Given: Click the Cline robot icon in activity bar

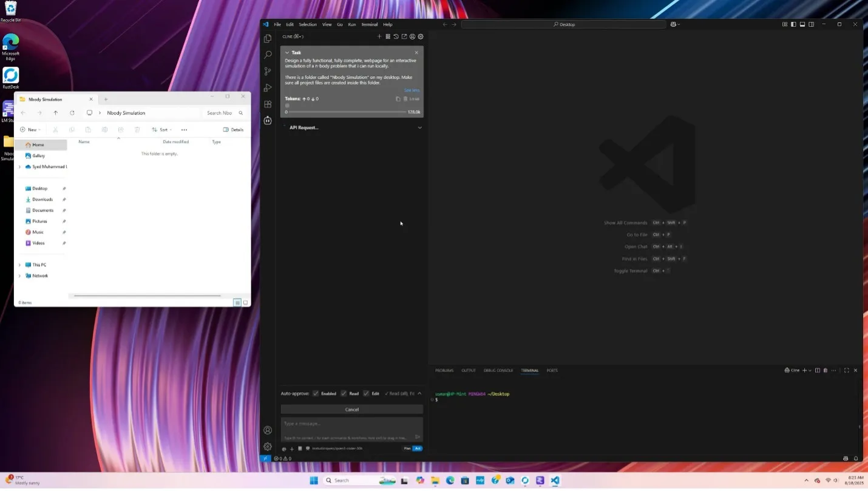Looking at the screenshot, I should pyautogui.click(x=268, y=121).
